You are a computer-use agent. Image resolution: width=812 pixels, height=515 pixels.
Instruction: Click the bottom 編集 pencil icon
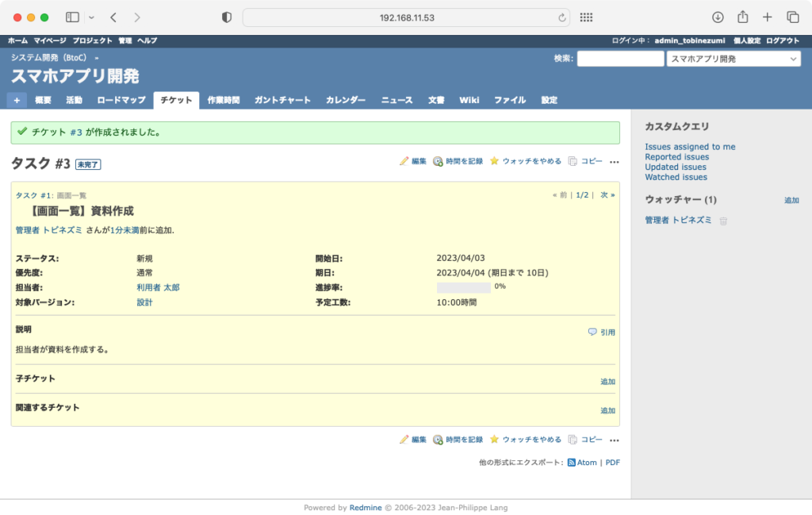(404, 440)
